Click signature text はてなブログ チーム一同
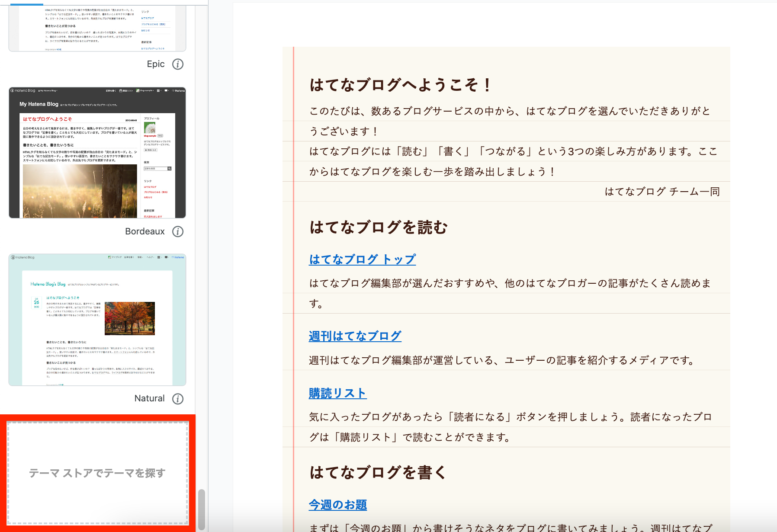This screenshot has height=532, width=777. pyautogui.click(x=662, y=192)
